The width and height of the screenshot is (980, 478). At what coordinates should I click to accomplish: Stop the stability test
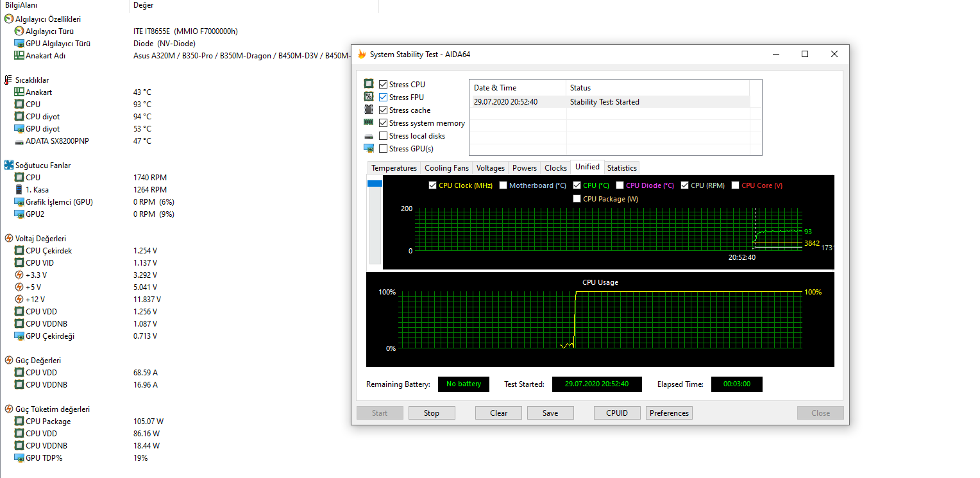coord(432,413)
